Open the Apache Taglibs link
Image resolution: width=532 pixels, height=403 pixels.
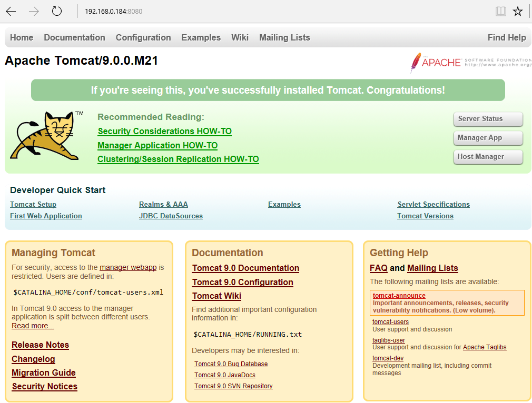485,347
